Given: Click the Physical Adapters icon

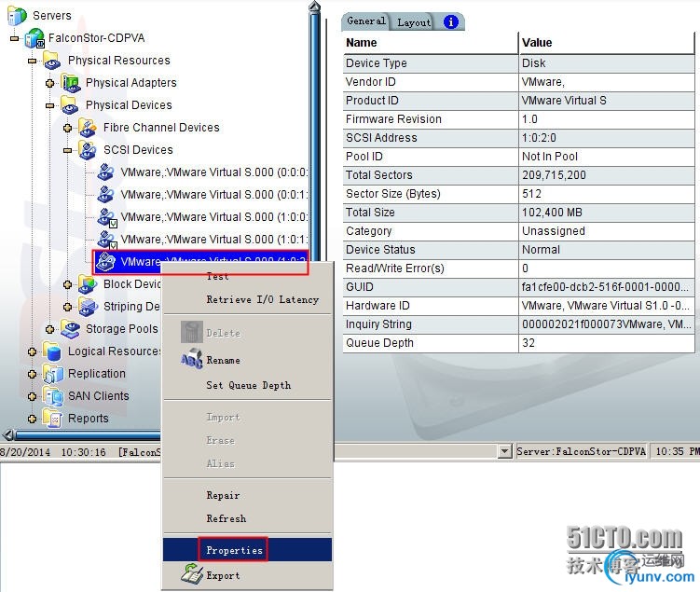Looking at the screenshot, I should [x=71, y=83].
